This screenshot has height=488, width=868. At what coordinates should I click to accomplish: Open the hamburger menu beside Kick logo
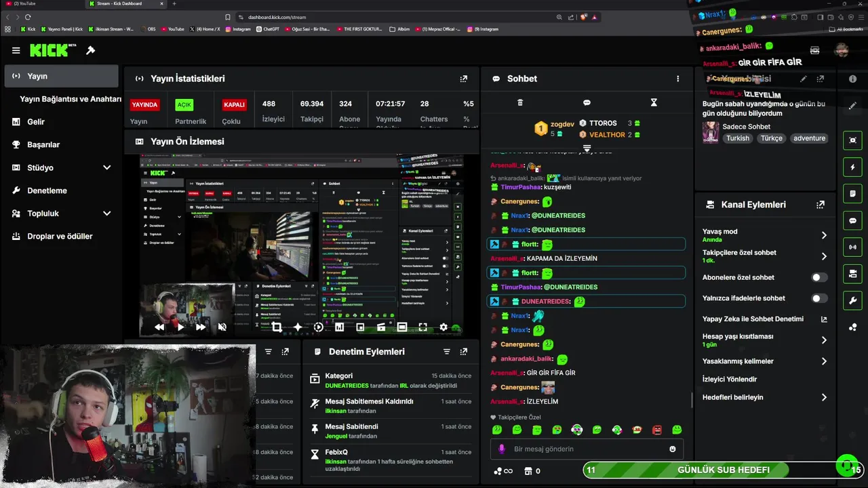16,50
